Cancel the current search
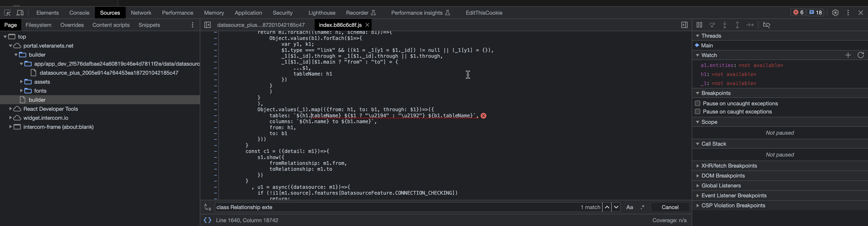 click(x=670, y=207)
